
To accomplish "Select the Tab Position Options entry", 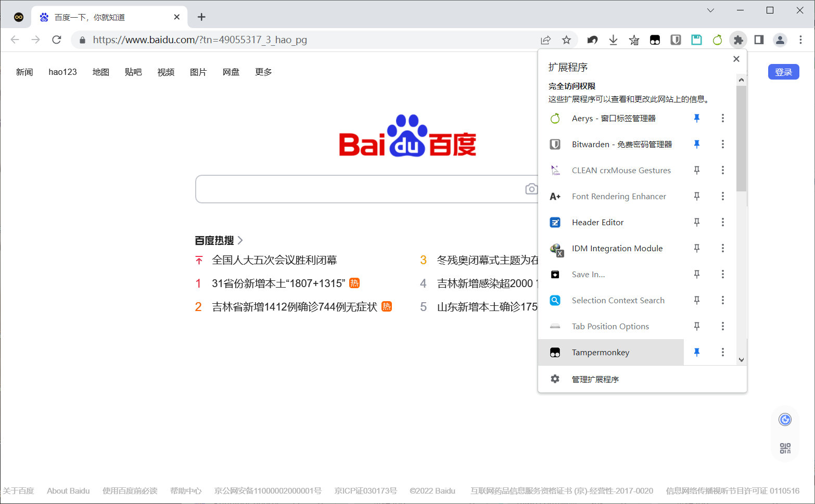I will pos(611,327).
